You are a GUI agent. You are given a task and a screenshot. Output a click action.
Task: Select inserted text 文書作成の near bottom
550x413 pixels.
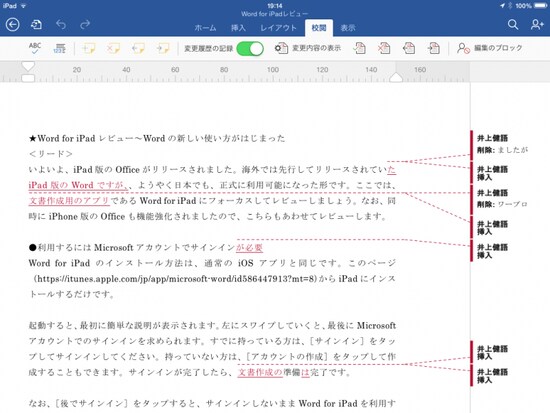click(260, 372)
